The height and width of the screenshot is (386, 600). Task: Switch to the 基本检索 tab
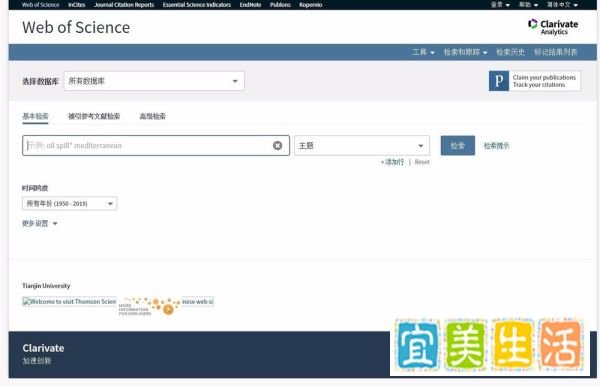(35, 116)
